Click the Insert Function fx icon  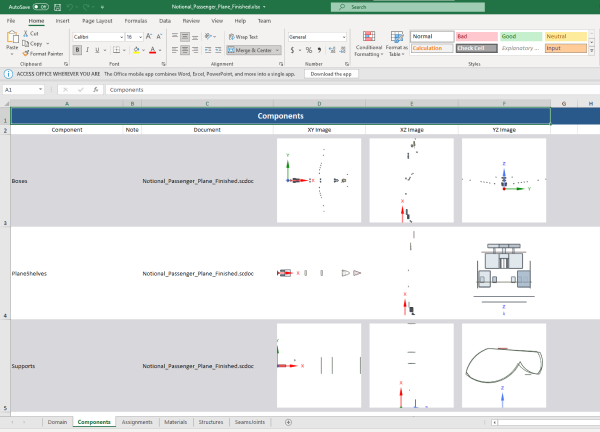pyautogui.click(x=96, y=90)
